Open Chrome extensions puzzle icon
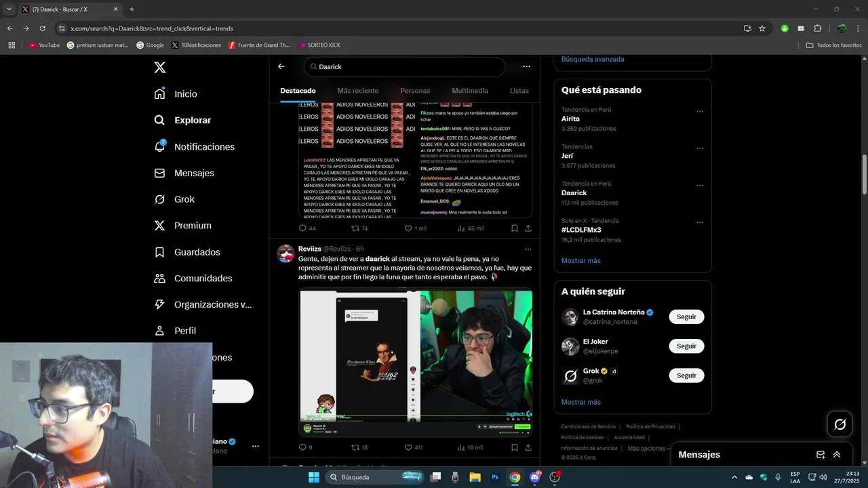868x488 pixels. 817,28
